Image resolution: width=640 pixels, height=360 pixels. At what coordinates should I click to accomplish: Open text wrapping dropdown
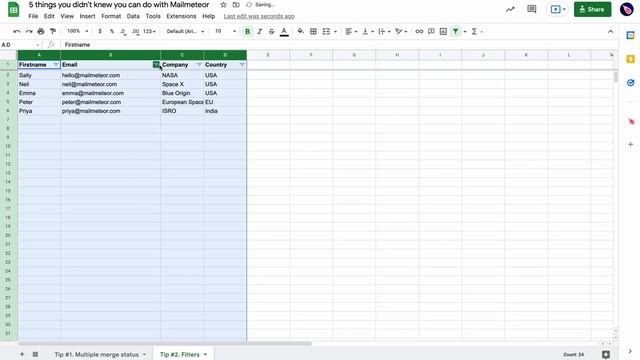(384, 31)
